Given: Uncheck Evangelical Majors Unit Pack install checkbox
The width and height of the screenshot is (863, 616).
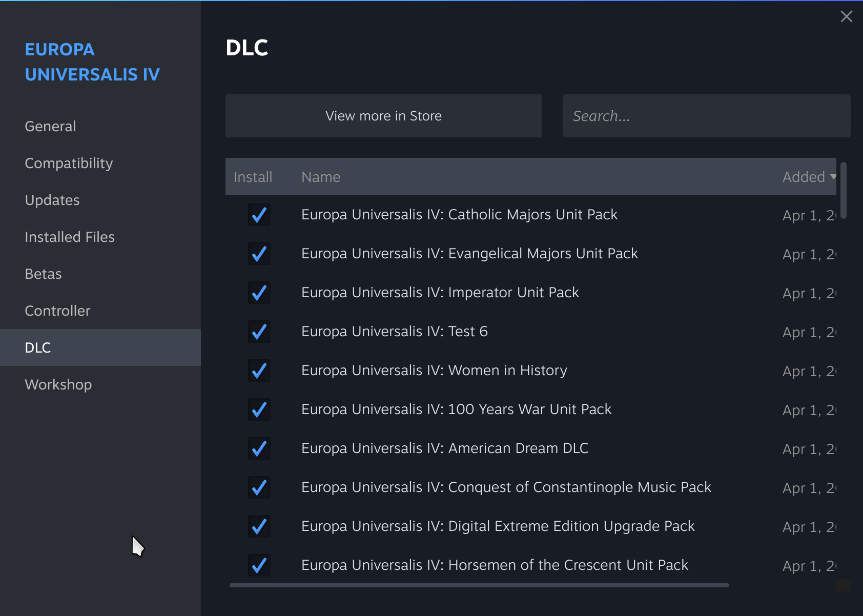Looking at the screenshot, I should coord(259,254).
